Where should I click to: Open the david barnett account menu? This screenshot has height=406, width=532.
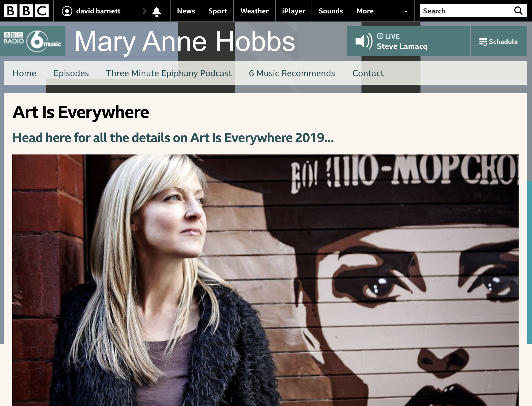click(98, 11)
